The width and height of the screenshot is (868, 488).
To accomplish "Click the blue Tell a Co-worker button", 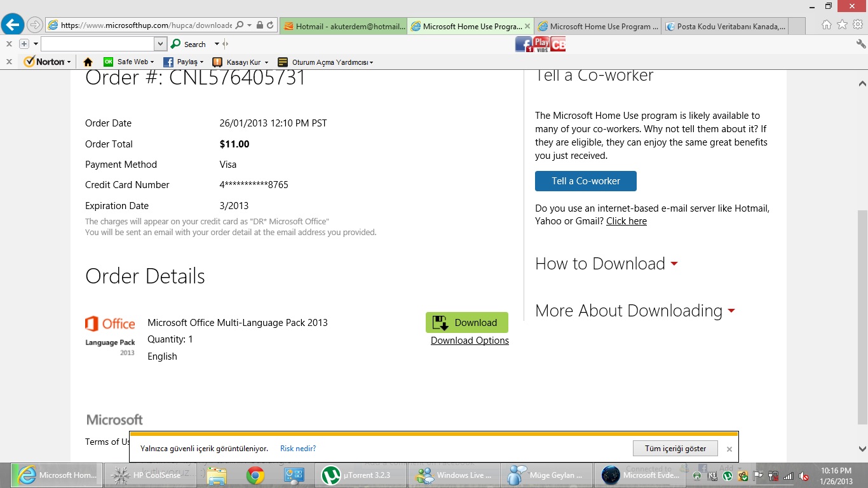I will [x=586, y=181].
